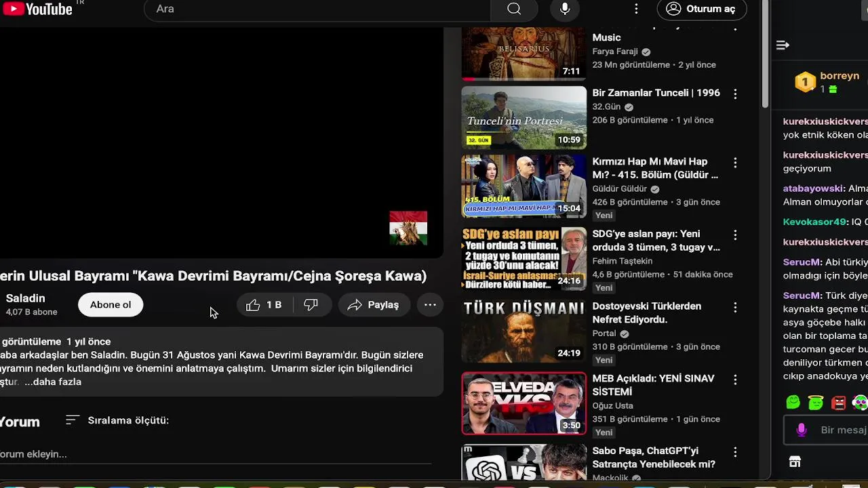Open more actions menu beside Paylaş

(x=430, y=305)
